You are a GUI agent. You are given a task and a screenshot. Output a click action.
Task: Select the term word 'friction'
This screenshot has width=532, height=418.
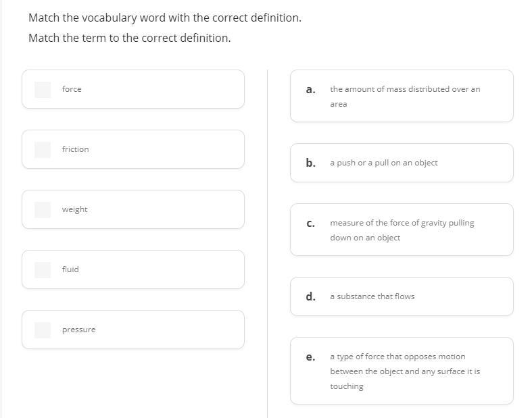click(x=75, y=149)
